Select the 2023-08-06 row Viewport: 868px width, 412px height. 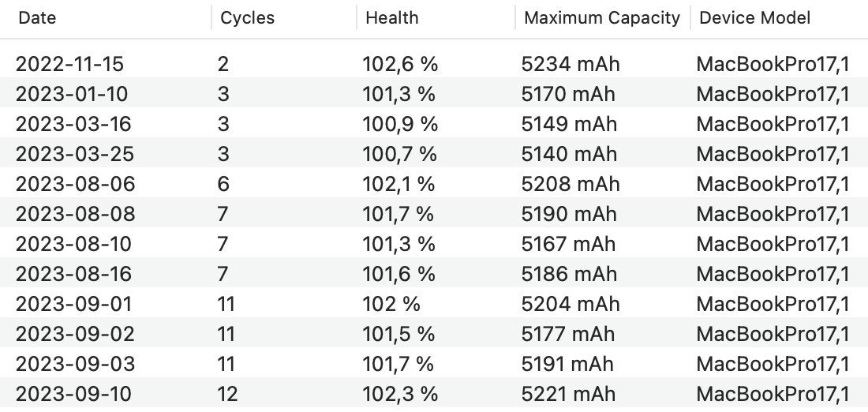click(x=75, y=184)
